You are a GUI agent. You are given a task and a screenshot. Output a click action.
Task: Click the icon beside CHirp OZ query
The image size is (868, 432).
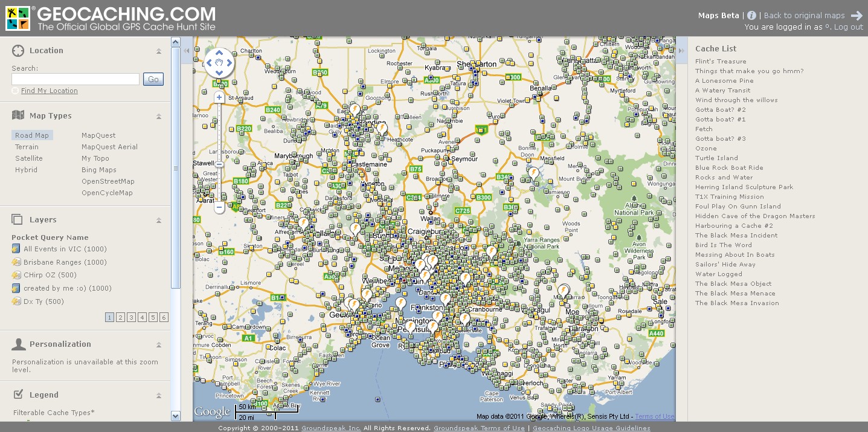(x=16, y=275)
